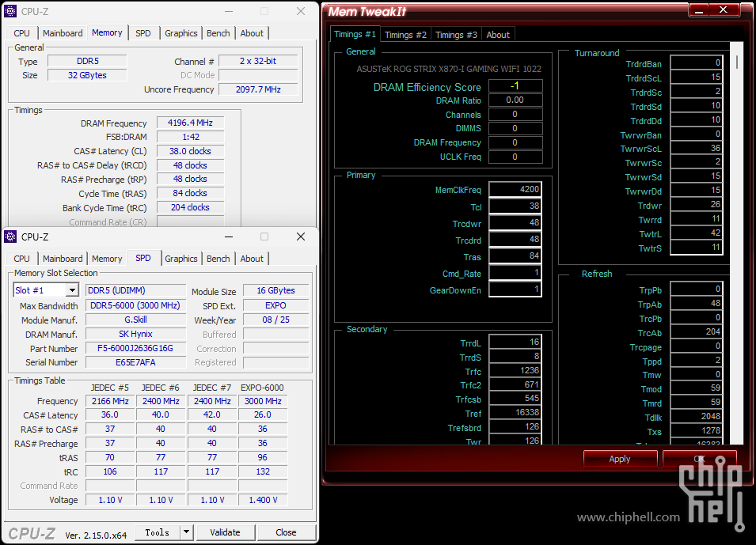Click the DRAM Frequency value "4196.4 MHz"
Screen dimensions: 756x545
[x=190, y=123]
